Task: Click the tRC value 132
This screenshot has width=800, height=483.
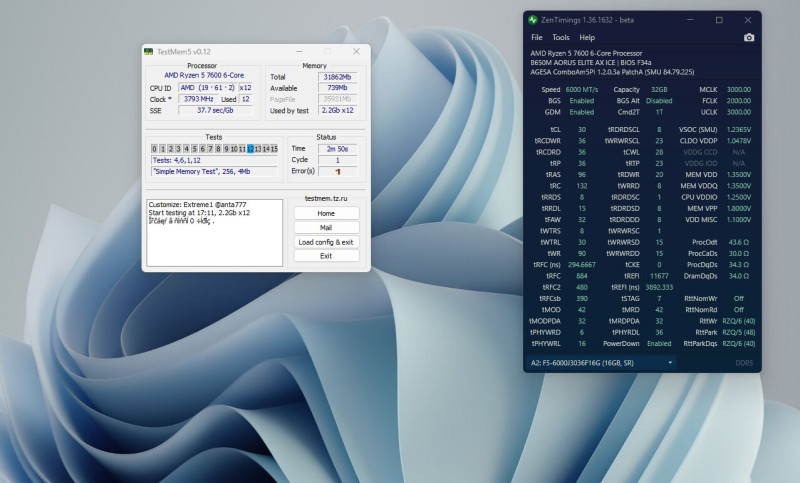Action: [x=582, y=186]
